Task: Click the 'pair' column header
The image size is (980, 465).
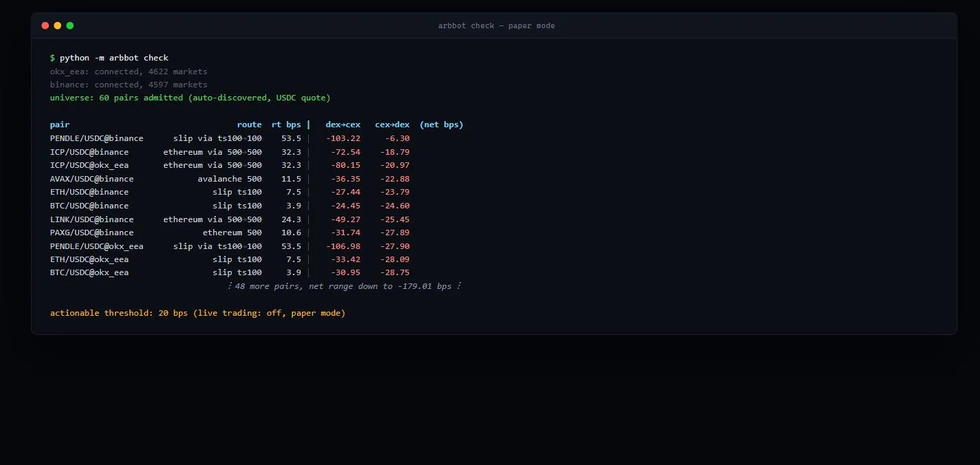Action: (60, 125)
